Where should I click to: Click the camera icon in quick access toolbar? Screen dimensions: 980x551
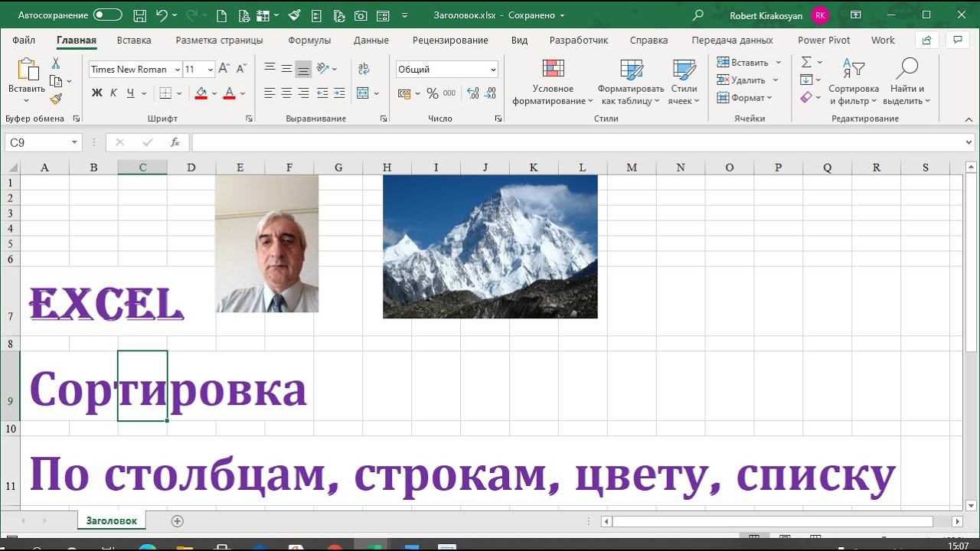point(361,15)
